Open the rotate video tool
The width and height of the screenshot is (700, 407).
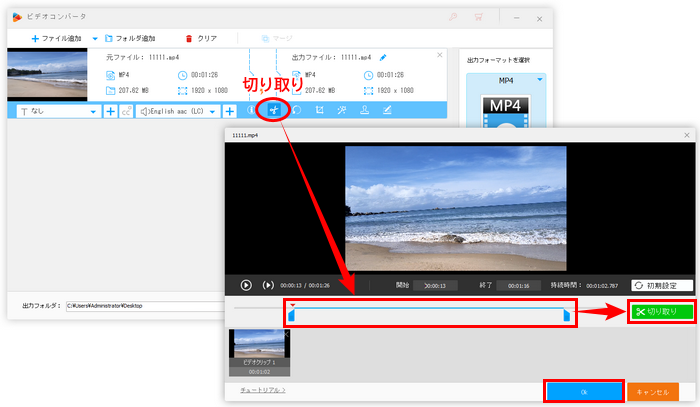[297, 110]
